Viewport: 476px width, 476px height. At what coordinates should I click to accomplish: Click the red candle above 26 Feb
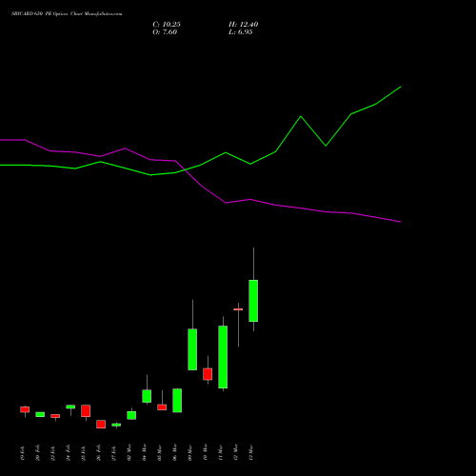(101, 425)
